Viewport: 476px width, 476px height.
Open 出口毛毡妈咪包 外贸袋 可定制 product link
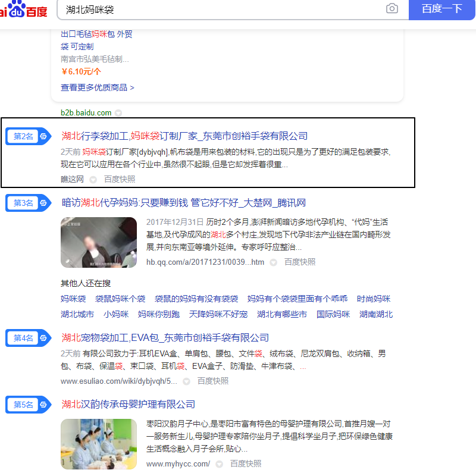tap(96, 40)
